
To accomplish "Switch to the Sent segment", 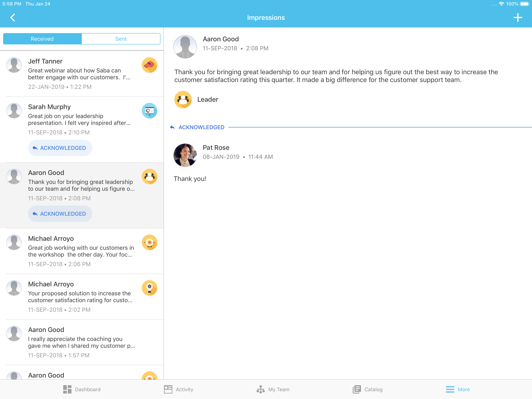I will tap(121, 39).
